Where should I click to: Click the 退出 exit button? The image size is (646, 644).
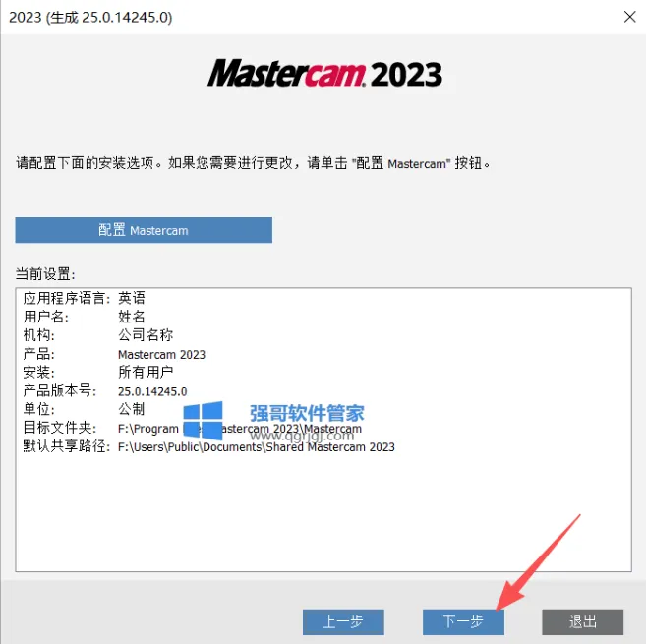(582, 621)
